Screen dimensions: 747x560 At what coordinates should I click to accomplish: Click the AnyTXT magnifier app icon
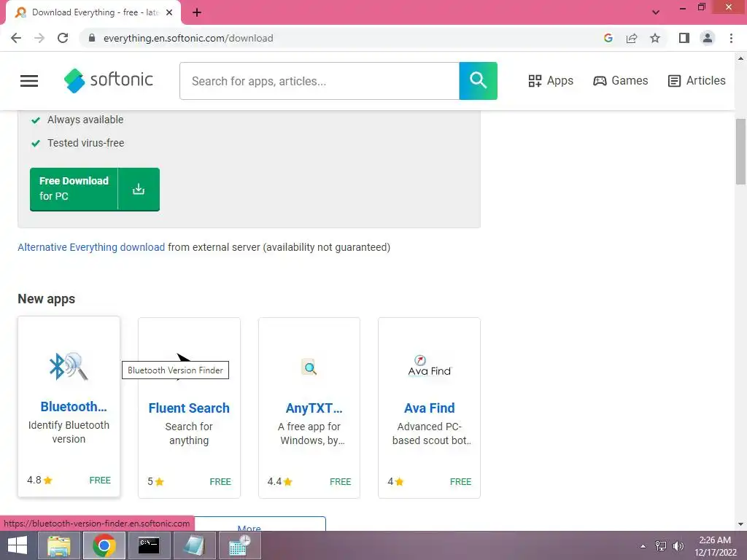309,367
